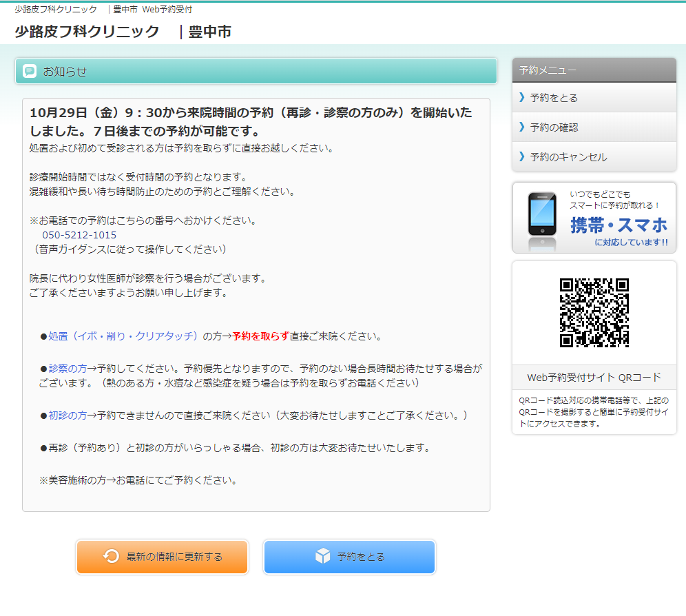
Task: Click the Web予約受付サイト QRコード caption
Action: coord(594,378)
